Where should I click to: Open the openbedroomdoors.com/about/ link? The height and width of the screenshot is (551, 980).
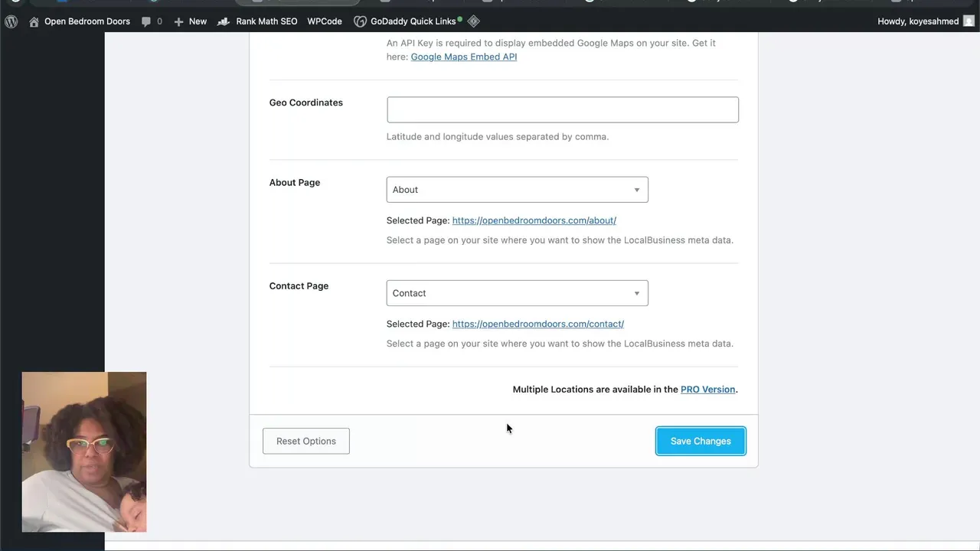pos(534,220)
